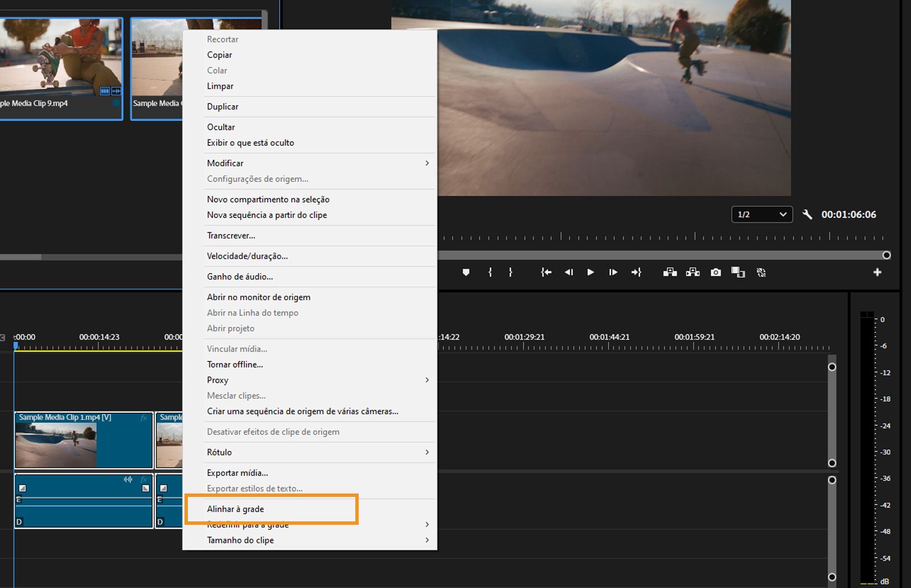Click 'Velocidade/duração...' menu entry
Screen dimensions: 911x588
click(x=247, y=256)
